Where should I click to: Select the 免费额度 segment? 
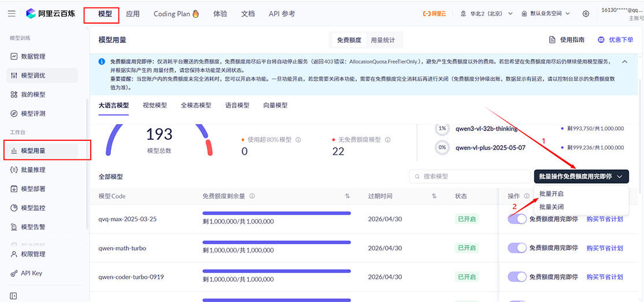point(349,40)
